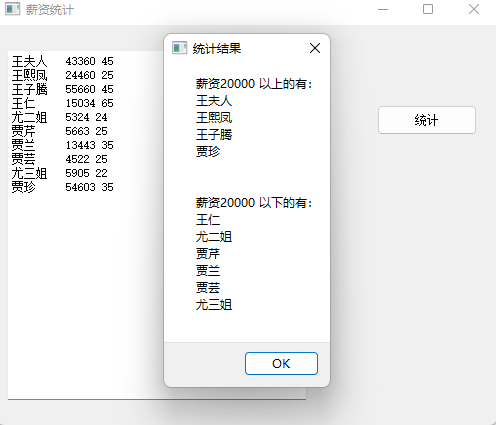The image size is (496, 425).
Task: Click 王熙凤 in the dialog results
Action: coord(214,118)
